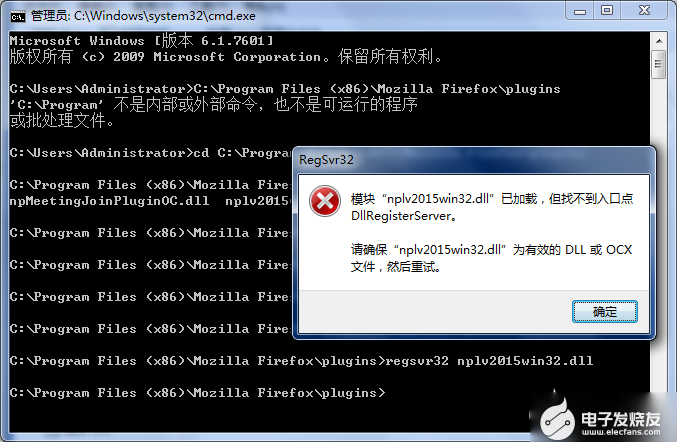Click the regsvr32 nplv2015win32.dll command line
The width and height of the screenshot is (677, 442).
pos(301,361)
